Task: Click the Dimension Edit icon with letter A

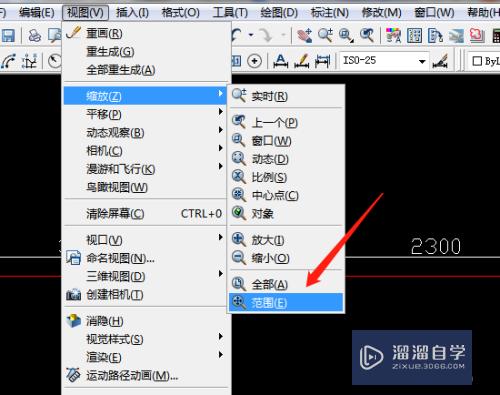Action: [281, 61]
